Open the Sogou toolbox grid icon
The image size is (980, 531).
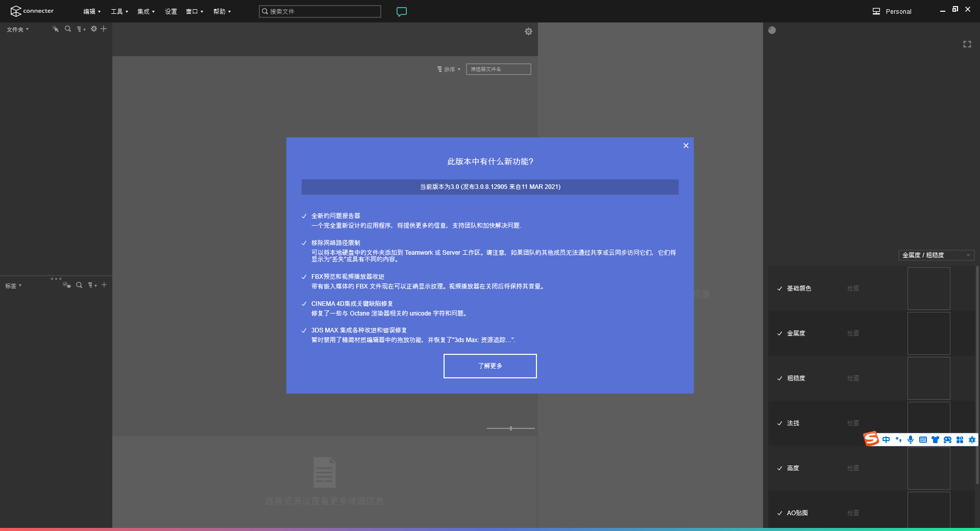(x=960, y=440)
